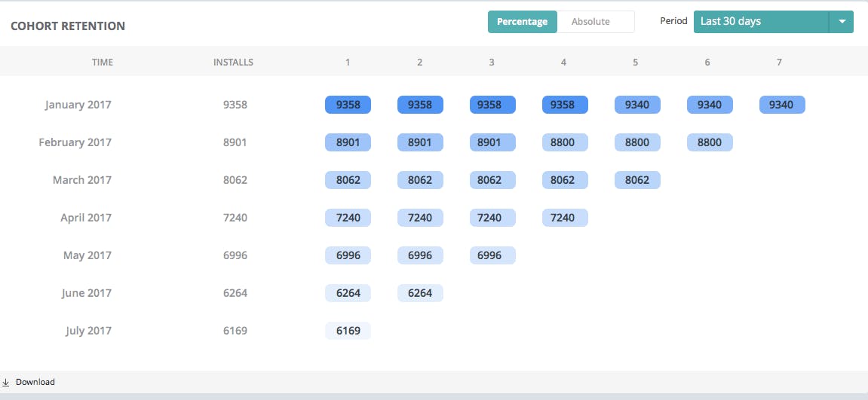
Task: Click the Download link
Action: (35, 382)
